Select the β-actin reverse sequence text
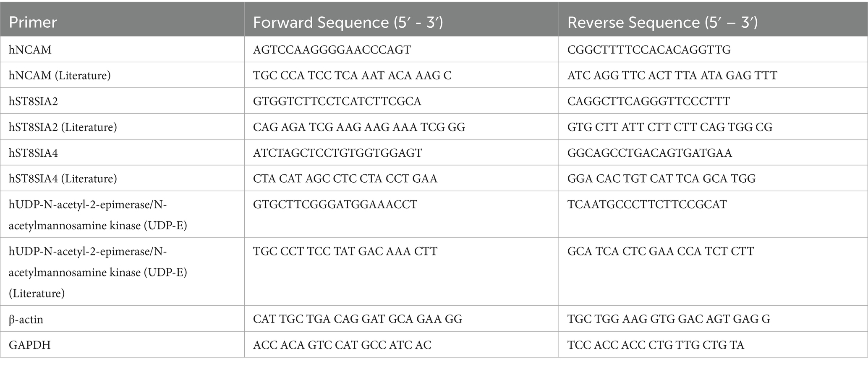The height and width of the screenshot is (365, 868). tap(669, 319)
